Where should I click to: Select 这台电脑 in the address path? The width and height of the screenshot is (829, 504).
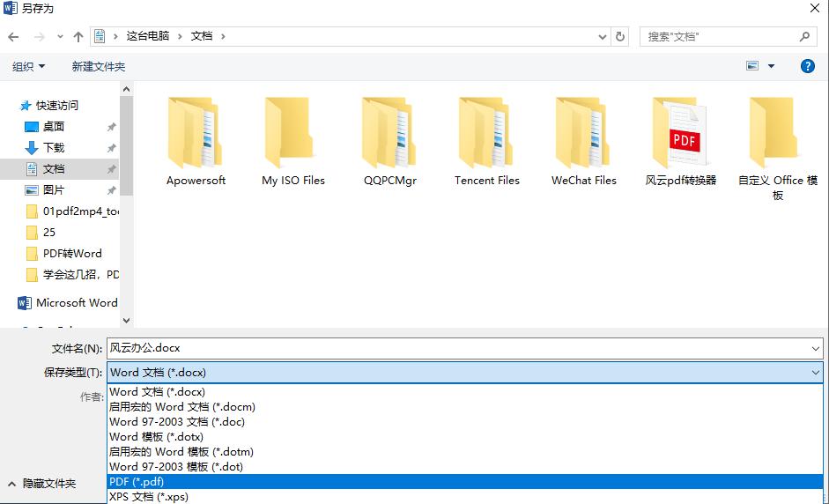(x=147, y=36)
